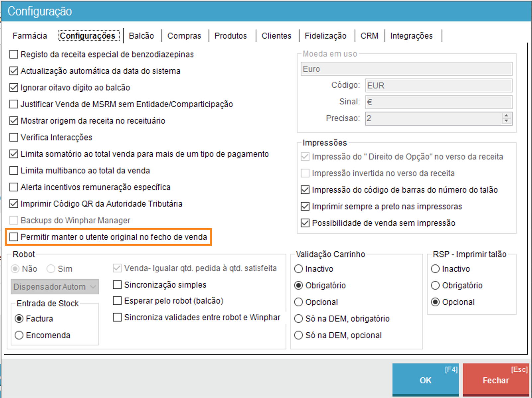Click the Código field showing EUR
Image resolution: width=532 pixels, height=398 pixels.
click(438, 85)
